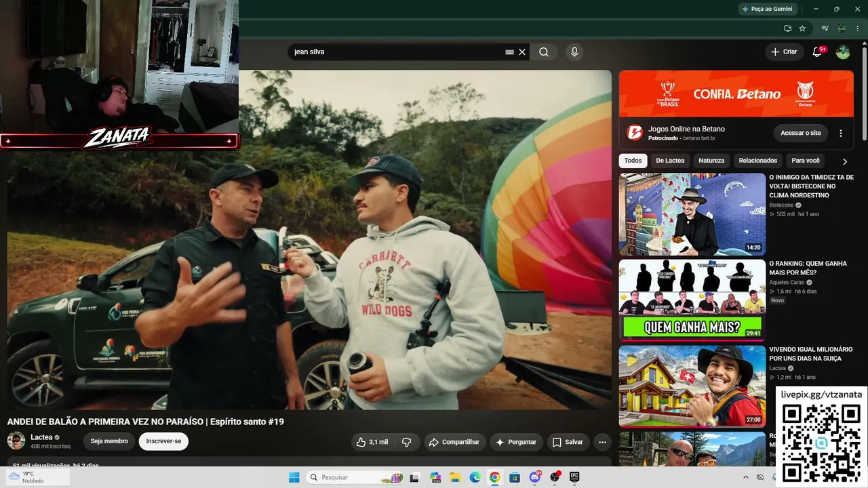Open the Betano ad options menu
The height and width of the screenshot is (488, 868).
[x=841, y=134]
